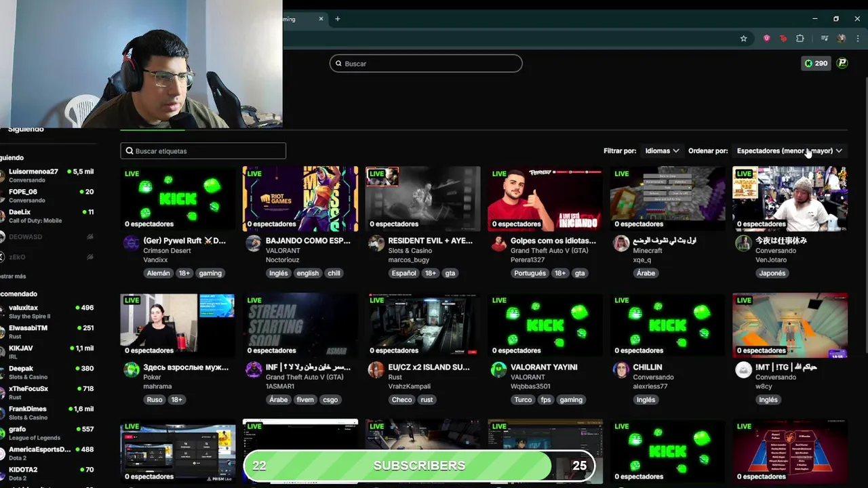Screen dimensions: 868x488
Task: Click the Noctoriouz channel avatar
Action: 254,243
